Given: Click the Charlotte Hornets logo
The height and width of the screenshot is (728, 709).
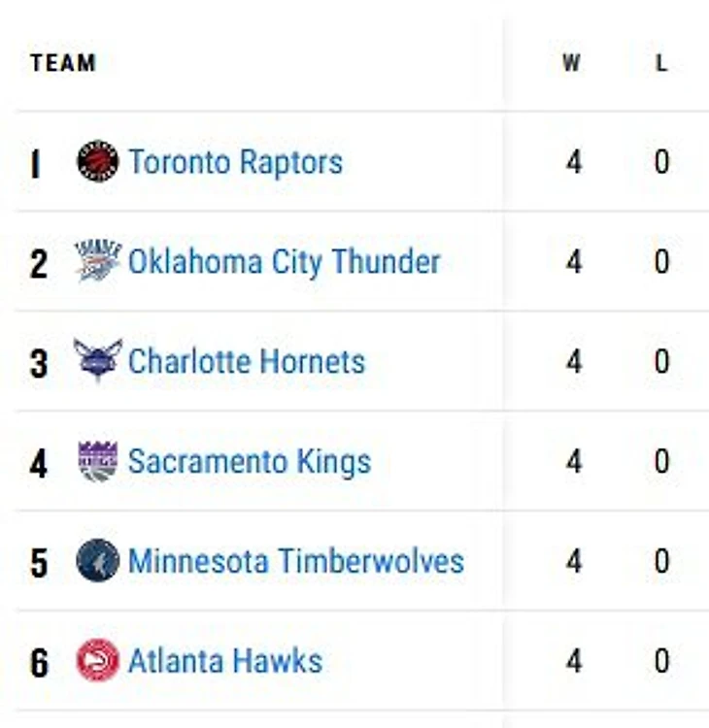Looking at the screenshot, I should [x=97, y=361].
